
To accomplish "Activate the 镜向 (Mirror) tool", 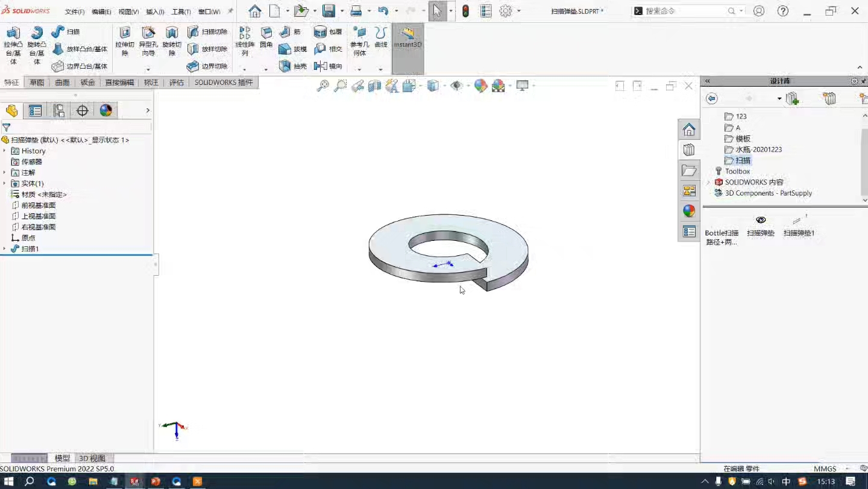I will click(x=329, y=66).
